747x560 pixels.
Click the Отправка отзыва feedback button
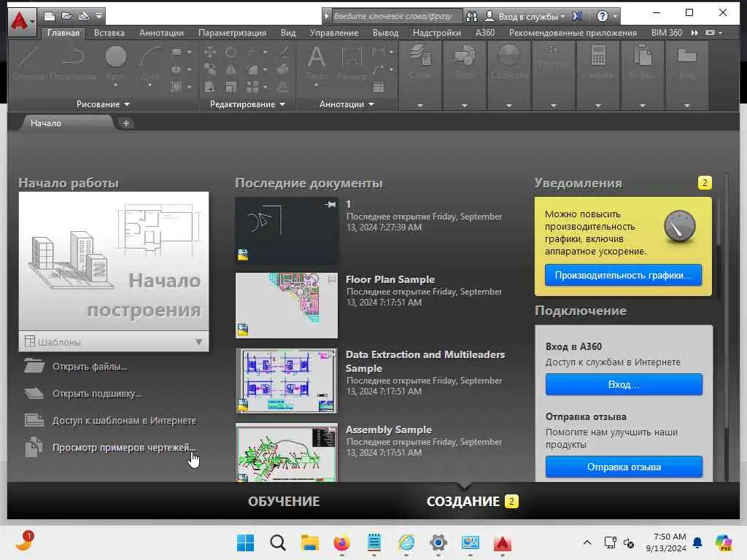(x=624, y=467)
